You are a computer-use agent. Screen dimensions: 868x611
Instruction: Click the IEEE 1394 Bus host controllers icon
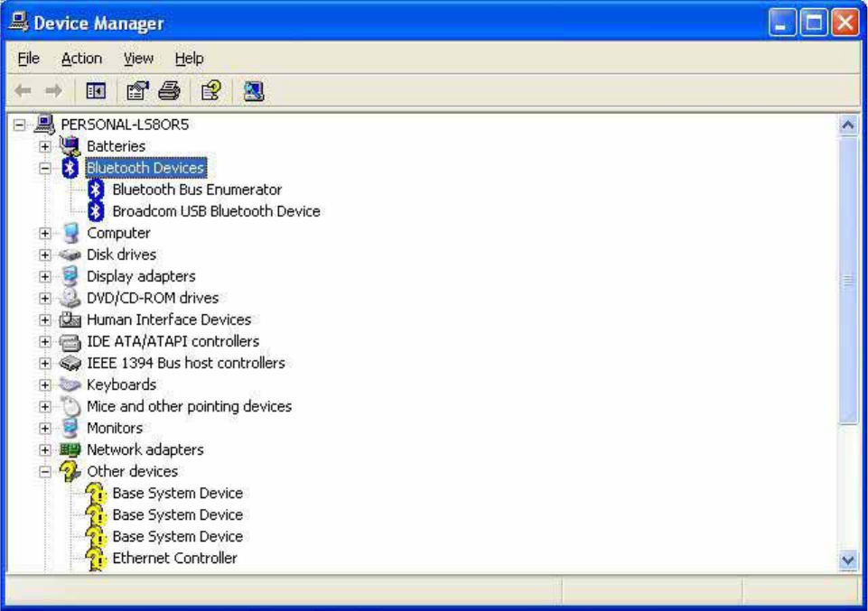coord(70,363)
